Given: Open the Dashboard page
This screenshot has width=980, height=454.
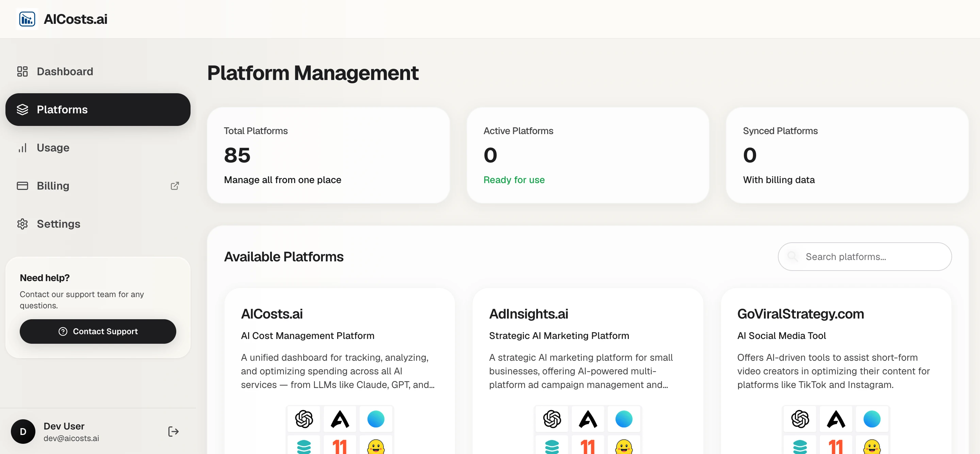Looking at the screenshot, I should 98,71.
